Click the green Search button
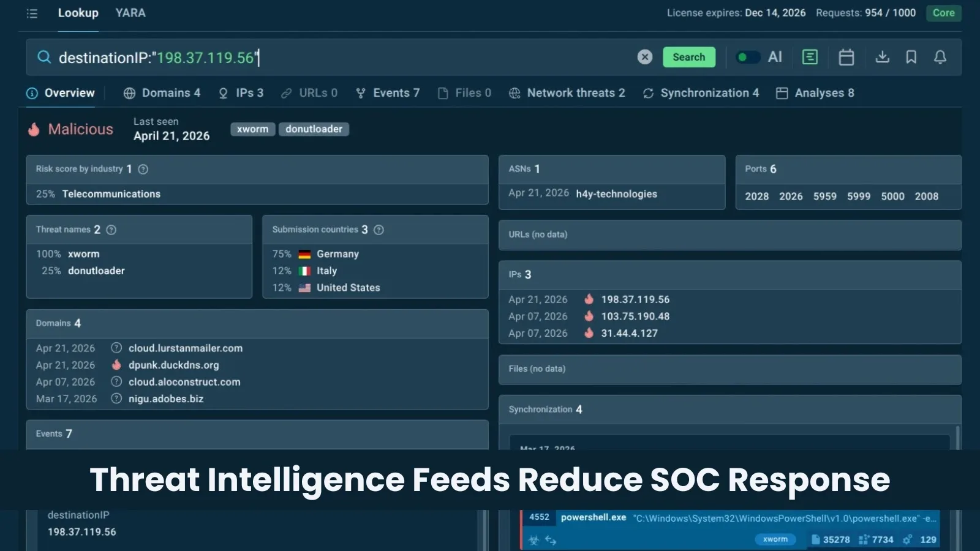 (x=689, y=57)
